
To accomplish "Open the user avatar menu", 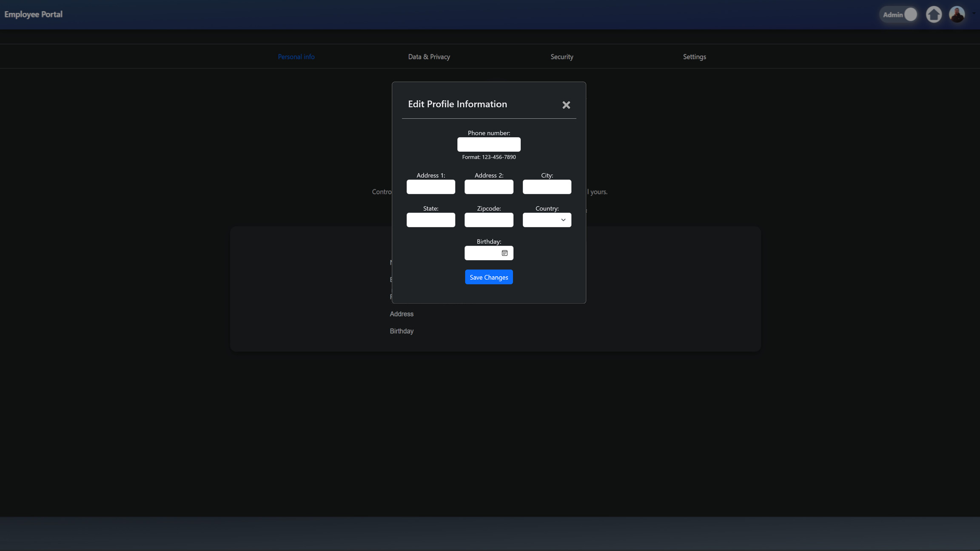I will tap(957, 14).
